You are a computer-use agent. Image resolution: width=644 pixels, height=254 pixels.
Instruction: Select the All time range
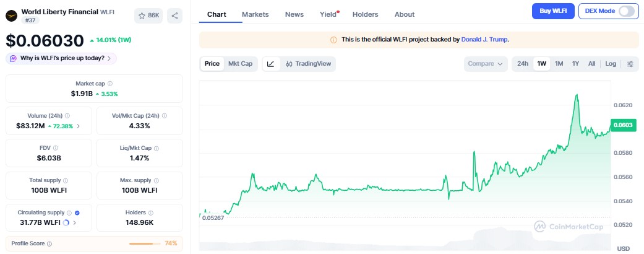click(x=591, y=64)
